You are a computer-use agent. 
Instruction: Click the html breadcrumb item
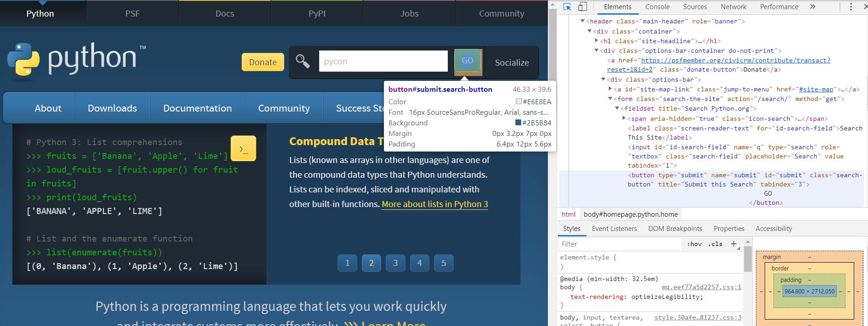569,214
